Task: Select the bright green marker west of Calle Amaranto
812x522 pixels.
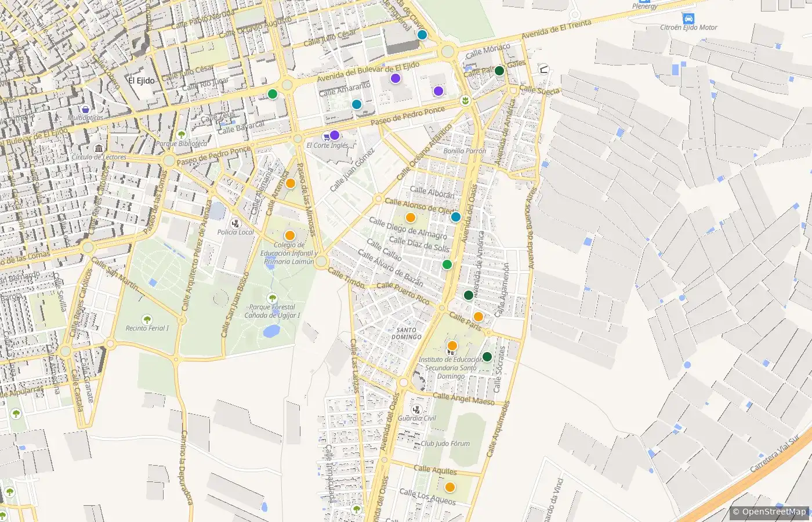Action: [273, 94]
